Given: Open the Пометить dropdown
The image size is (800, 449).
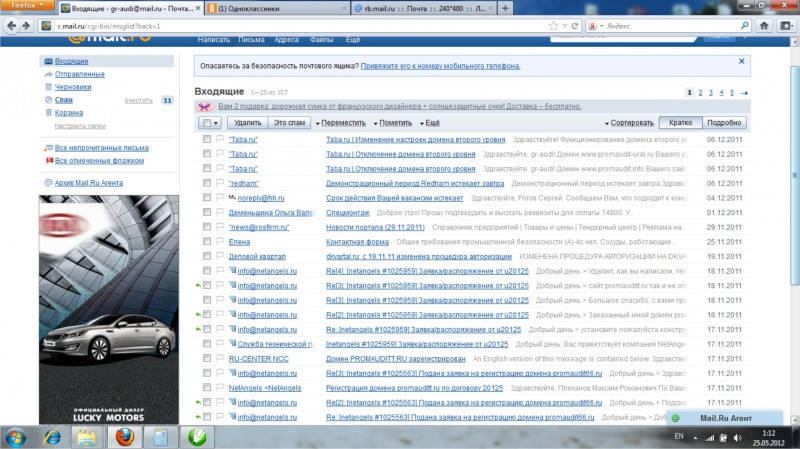Looking at the screenshot, I should 393,123.
